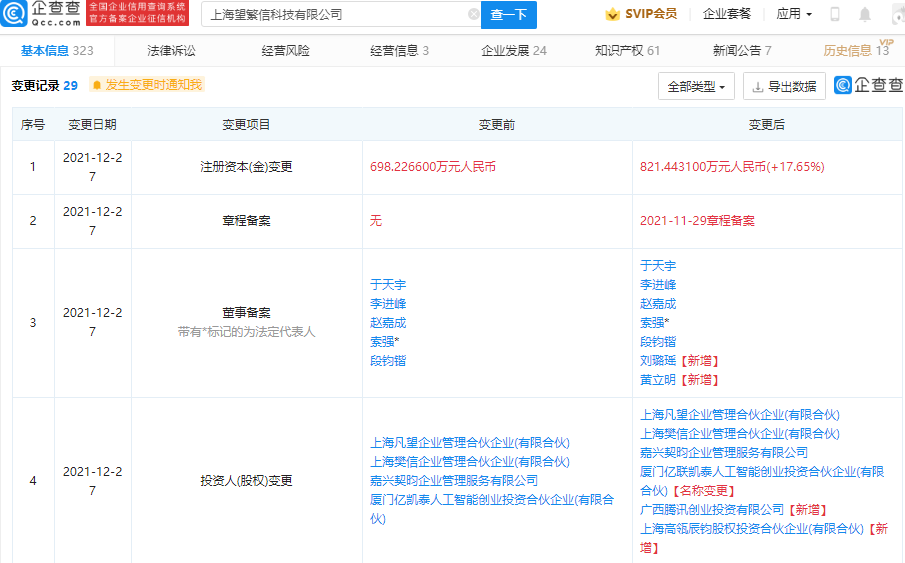Switch to the 法律诉讼 tab

coord(171,51)
